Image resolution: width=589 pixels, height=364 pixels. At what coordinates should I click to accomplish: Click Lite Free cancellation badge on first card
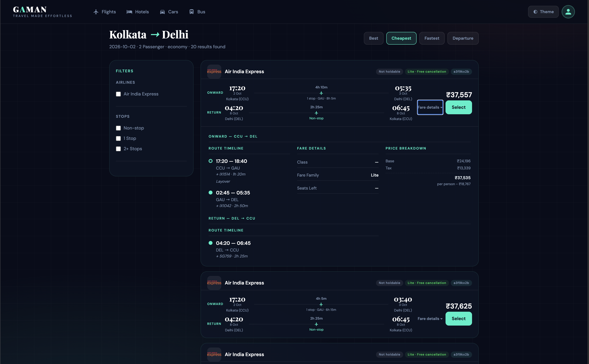pyautogui.click(x=427, y=71)
